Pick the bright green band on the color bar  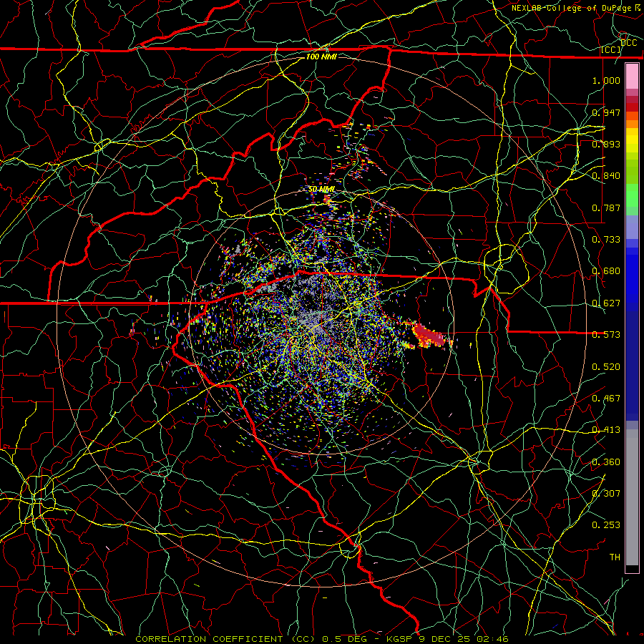pyautogui.click(x=632, y=195)
